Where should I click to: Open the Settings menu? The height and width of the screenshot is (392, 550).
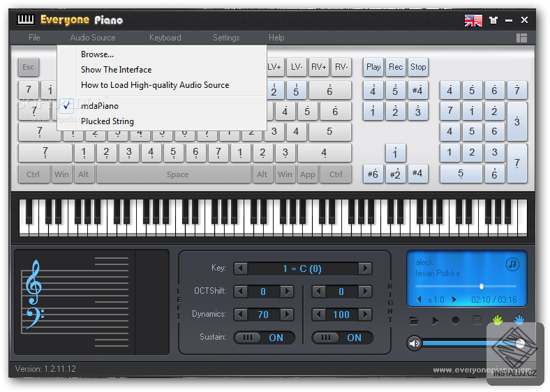click(226, 38)
